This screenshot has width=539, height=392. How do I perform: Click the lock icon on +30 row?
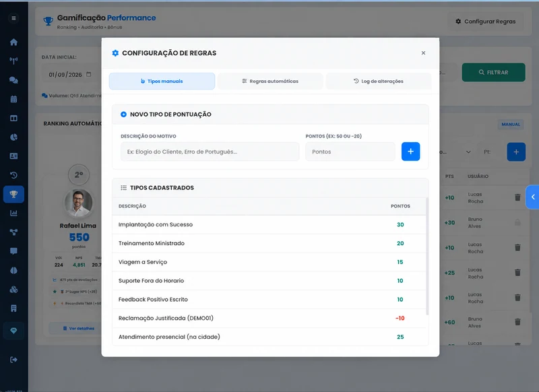(517, 223)
